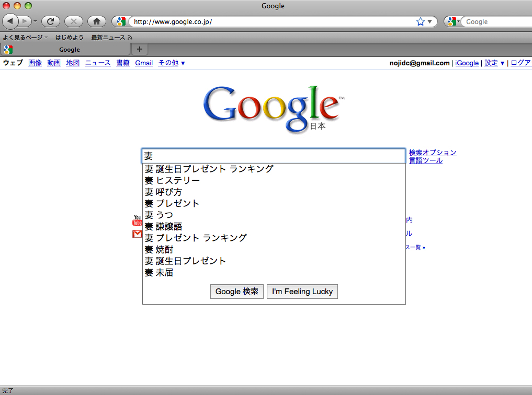Viewport: 532px width, 395px height.
Task: Click the Forward navigation arrow
Action: (x=25, y=21)
